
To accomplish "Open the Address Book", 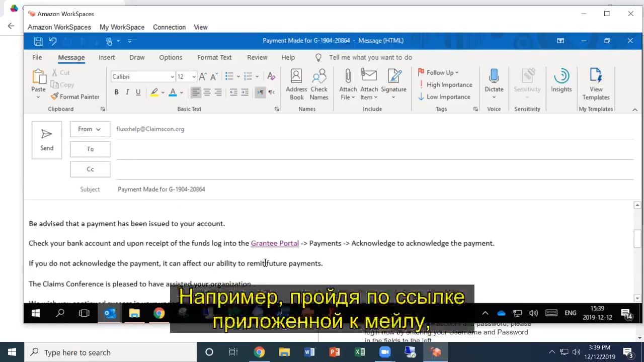I will coord(296,84).
